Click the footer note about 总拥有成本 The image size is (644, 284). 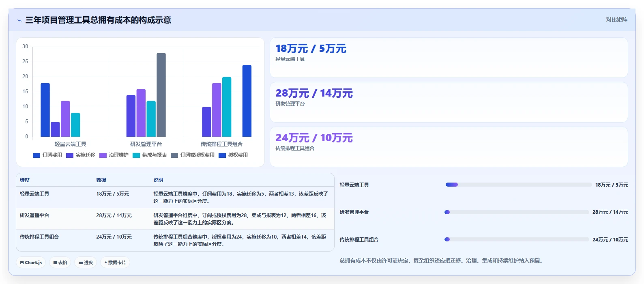441,260
